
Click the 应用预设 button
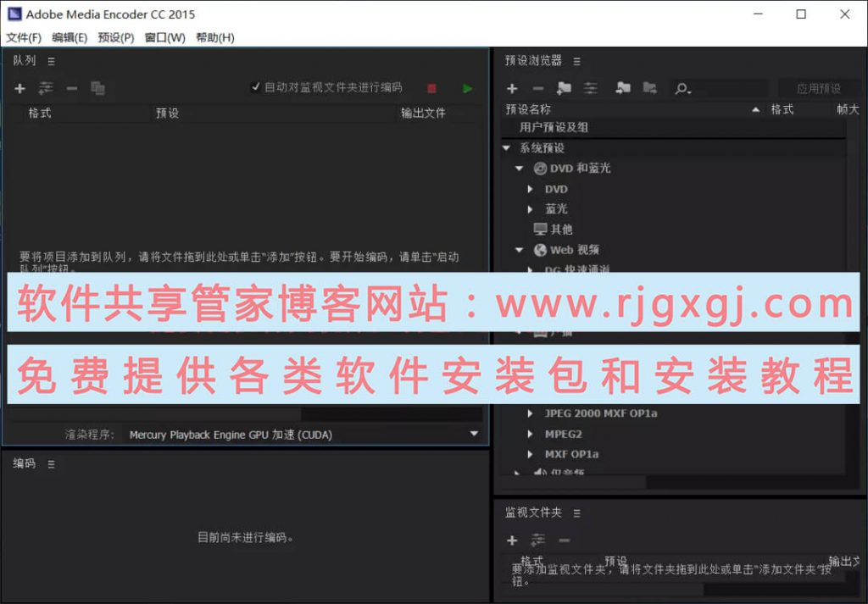(819, 88)
